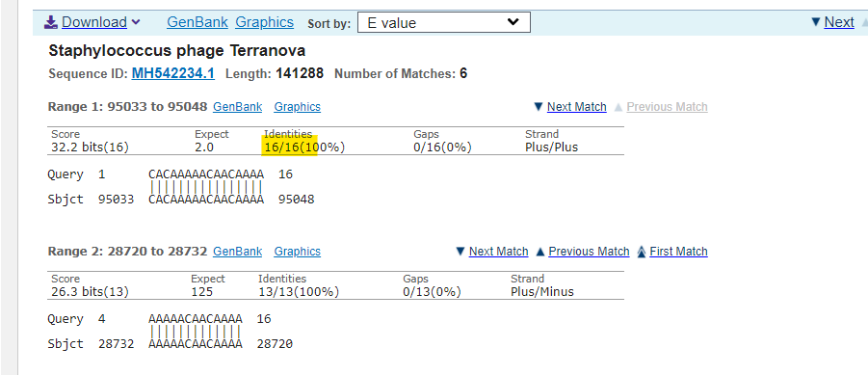This screenshot has width=868, height=375.
Task: Click subject start position 28732
Action: point(116,344)
